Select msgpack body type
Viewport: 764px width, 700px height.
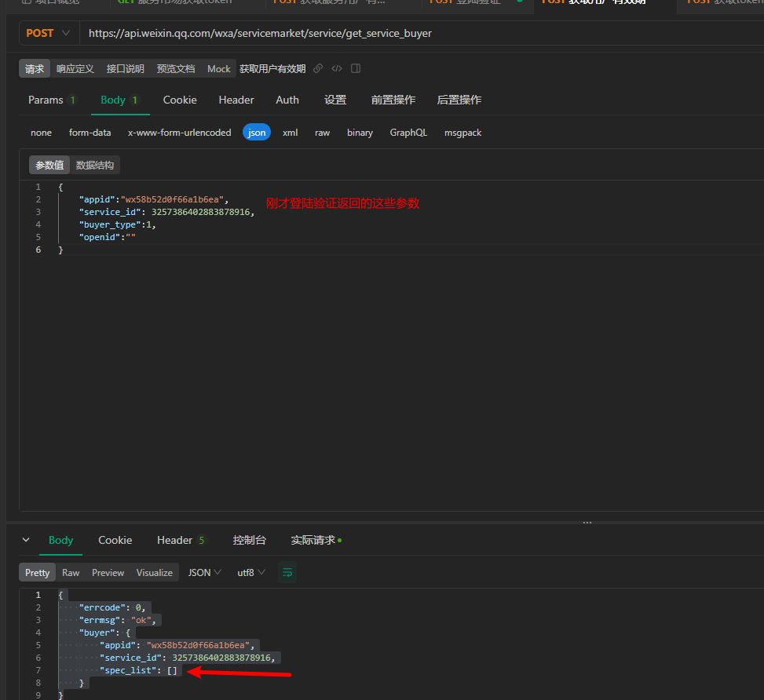(x=463, y=133)
